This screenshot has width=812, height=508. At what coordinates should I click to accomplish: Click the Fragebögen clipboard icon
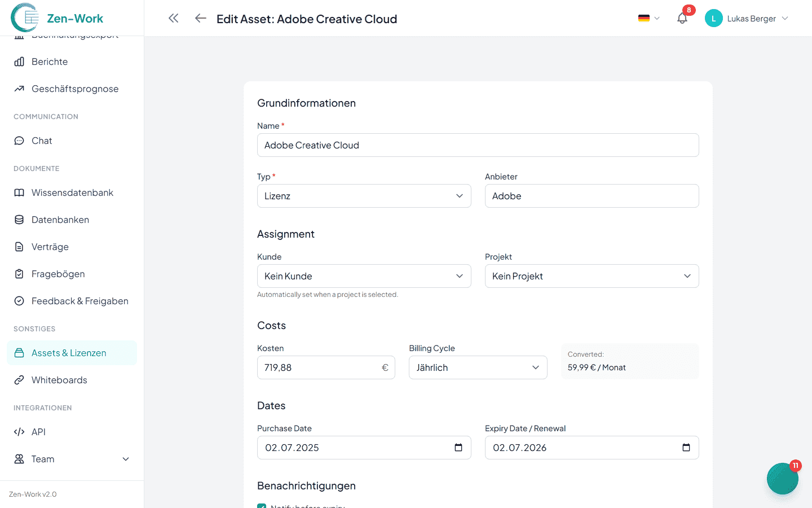pos(19,274)
